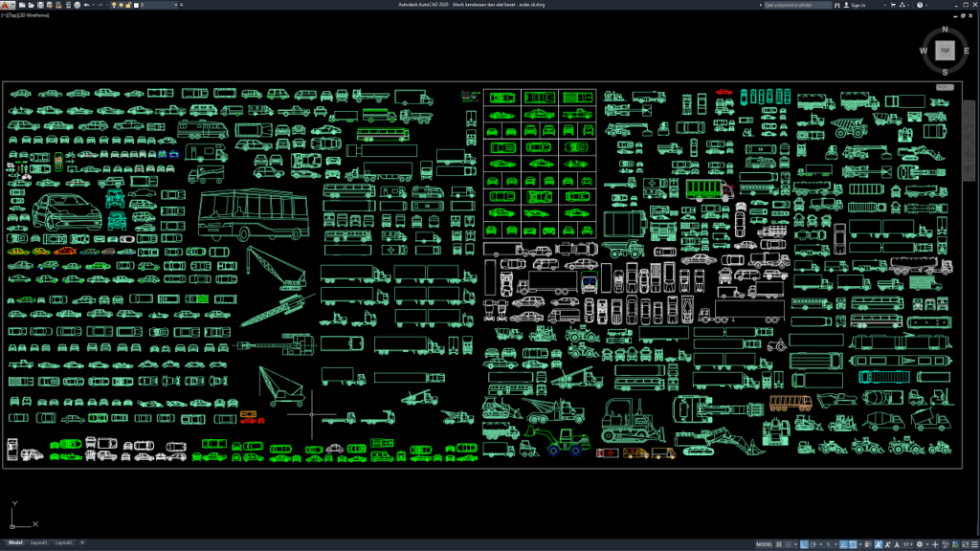Viewport: 980px width, 551px height.
Task: Click the Autodesk App Store cart icon
Action: click(894, 4)
